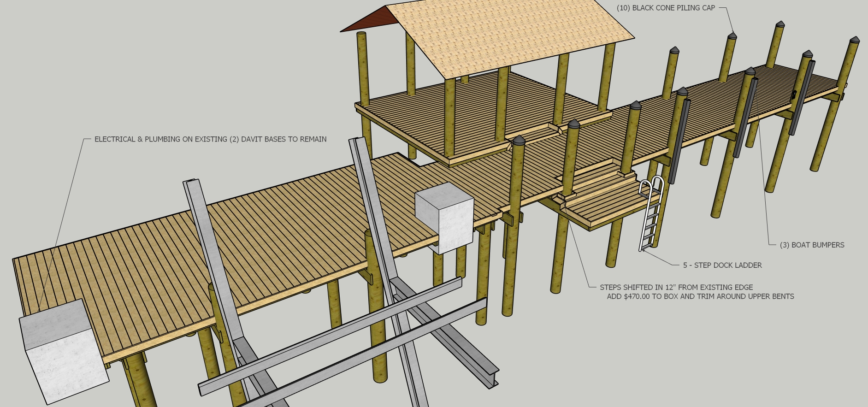Pick the tan shingled roof surface
868x407 pixels.
pos(507,32)
